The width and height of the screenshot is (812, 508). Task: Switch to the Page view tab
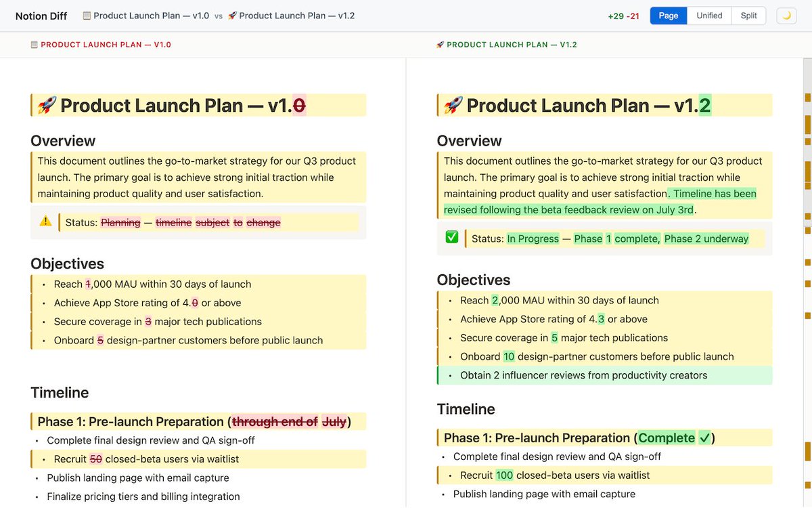(669, 16)
